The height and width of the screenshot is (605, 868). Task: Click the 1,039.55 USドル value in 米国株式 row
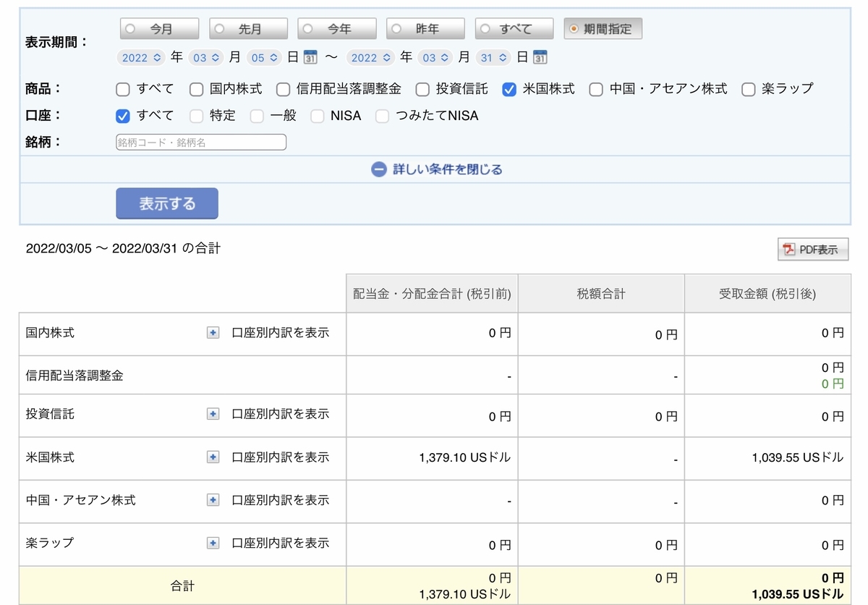tap(798, 457)
